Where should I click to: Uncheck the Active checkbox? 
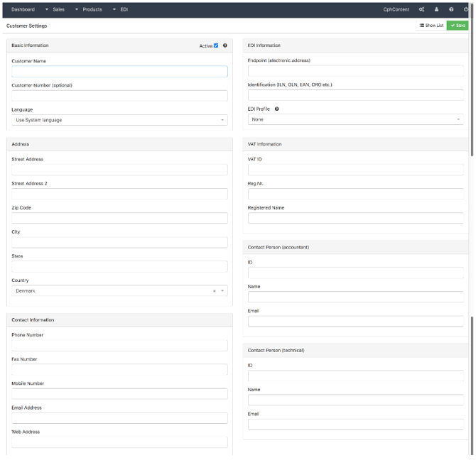(x=216, y=45)
